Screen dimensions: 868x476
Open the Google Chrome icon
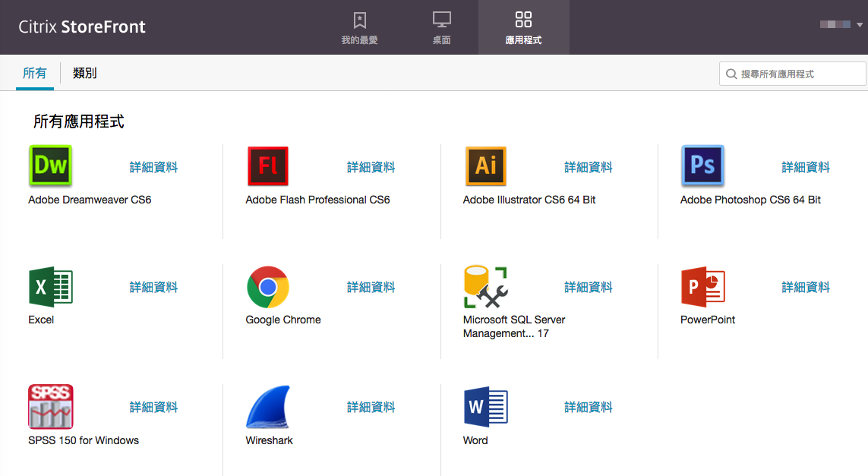(267, 286)
